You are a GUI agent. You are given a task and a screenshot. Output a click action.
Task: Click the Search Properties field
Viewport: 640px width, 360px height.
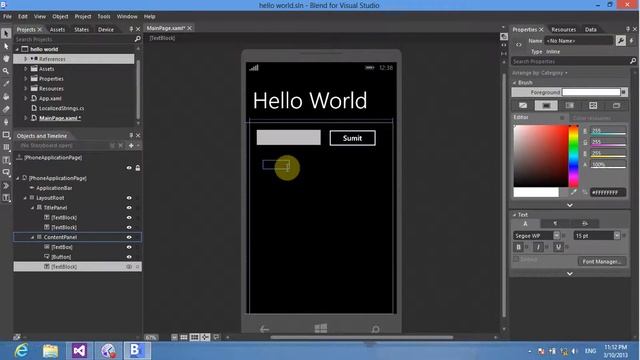570,61
